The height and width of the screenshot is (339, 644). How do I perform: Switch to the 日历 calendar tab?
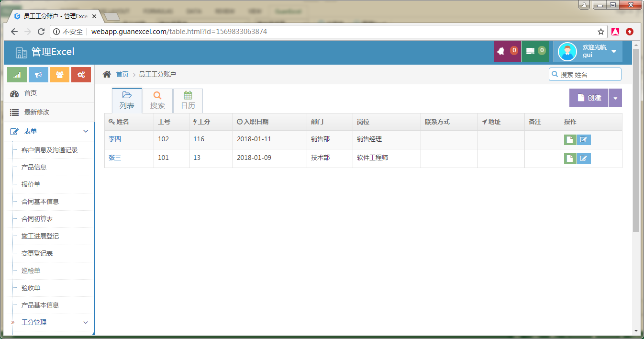point(188,101)
